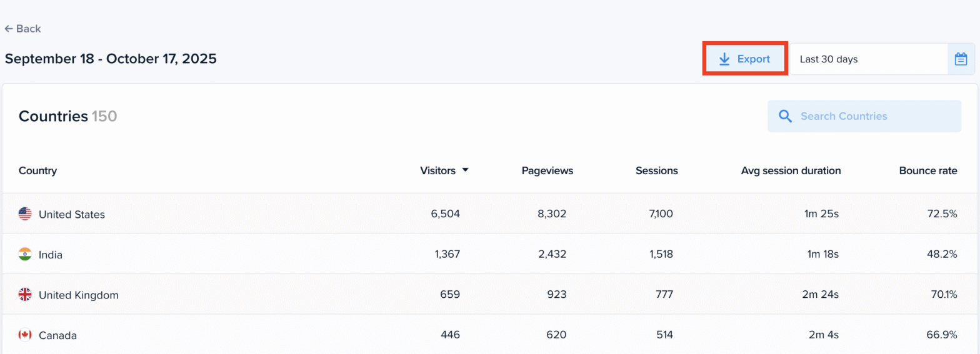Click the India flag icon

25,254
